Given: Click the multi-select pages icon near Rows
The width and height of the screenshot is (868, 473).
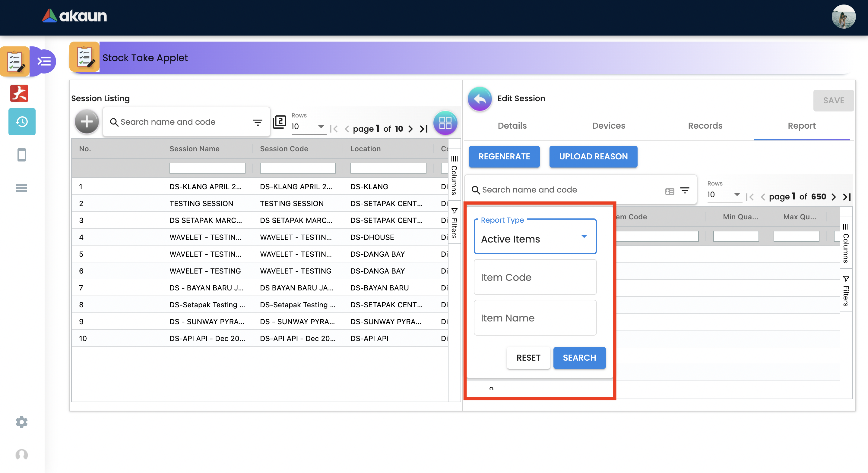Looking at the screenshot, I should (279, 122).
